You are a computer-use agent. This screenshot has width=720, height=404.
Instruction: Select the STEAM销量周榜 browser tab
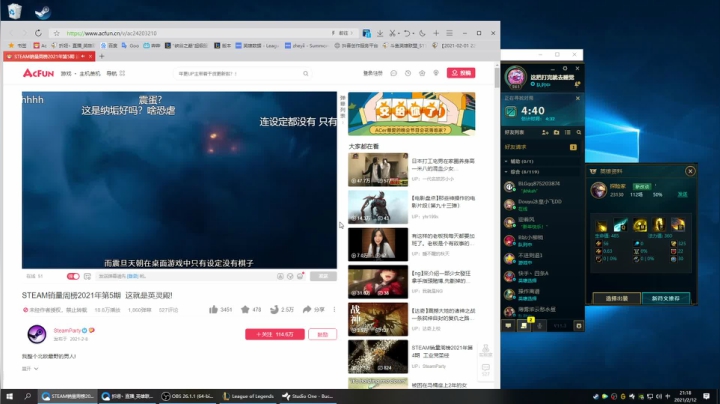[49, 56]
